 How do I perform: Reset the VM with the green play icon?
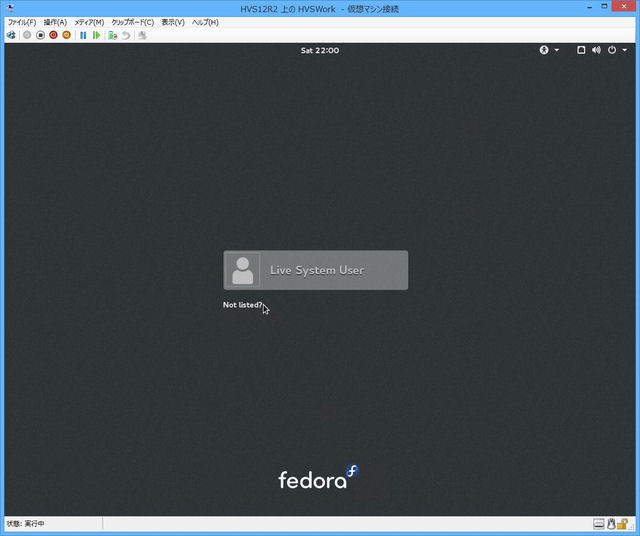coord(96,36)
